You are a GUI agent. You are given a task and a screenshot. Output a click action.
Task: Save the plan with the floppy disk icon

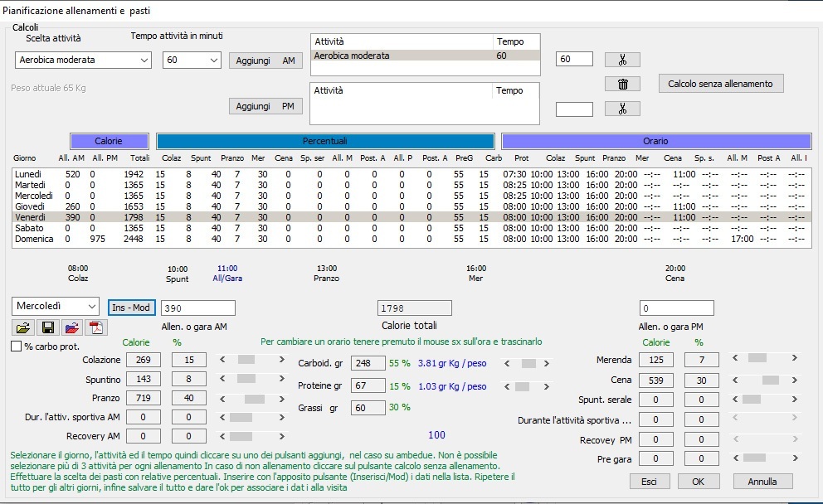(x=48, y=327)
